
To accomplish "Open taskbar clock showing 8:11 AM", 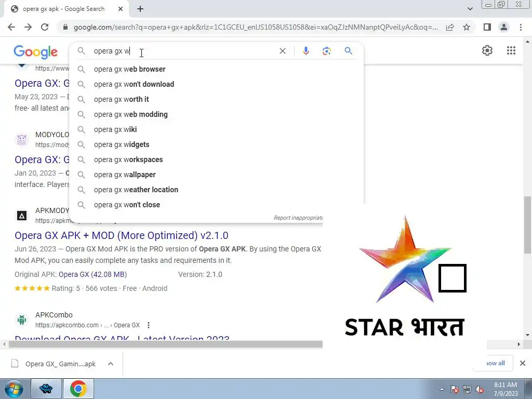I will [x=506, y=389].
